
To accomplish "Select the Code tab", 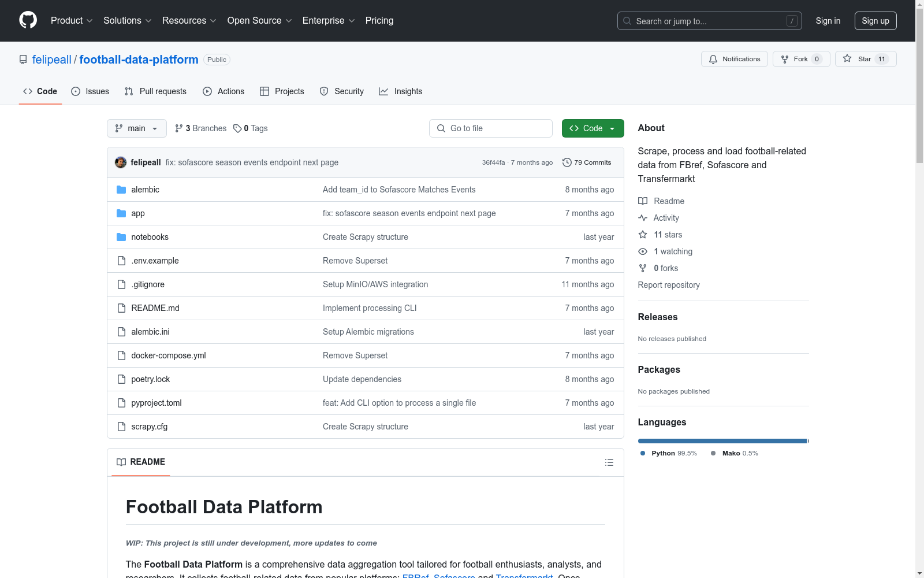I will tap(40, 91).
